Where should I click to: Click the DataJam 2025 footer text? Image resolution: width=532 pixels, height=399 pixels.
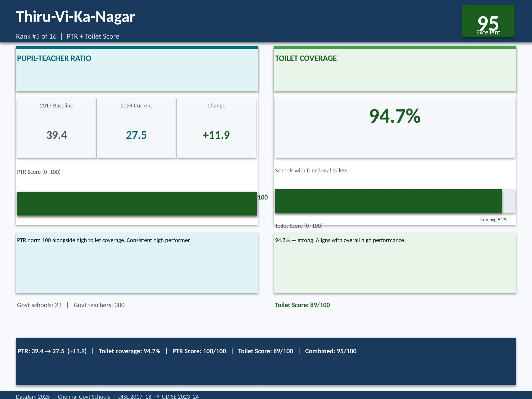[33, 396]
